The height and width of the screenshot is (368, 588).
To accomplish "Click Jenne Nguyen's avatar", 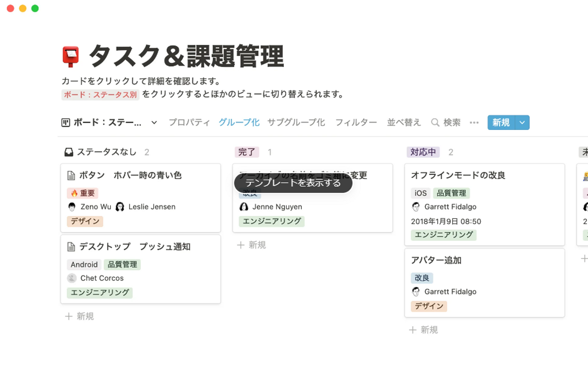I will coord(244,207).
